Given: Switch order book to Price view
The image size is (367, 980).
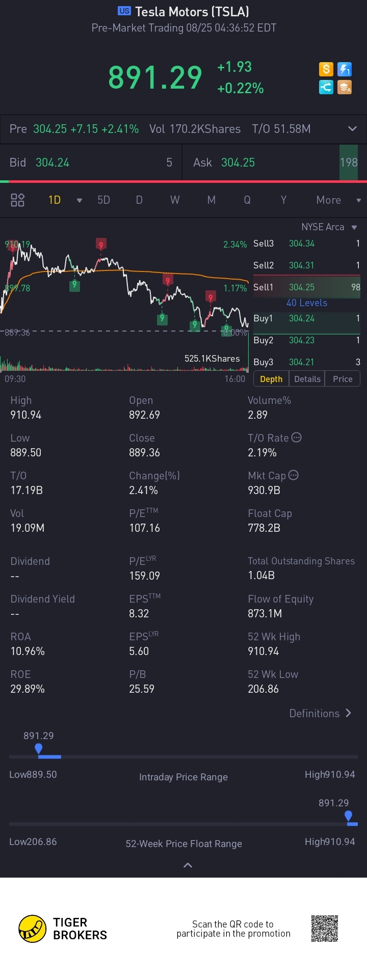Looking at the screenshot, I should coord(343,379).
